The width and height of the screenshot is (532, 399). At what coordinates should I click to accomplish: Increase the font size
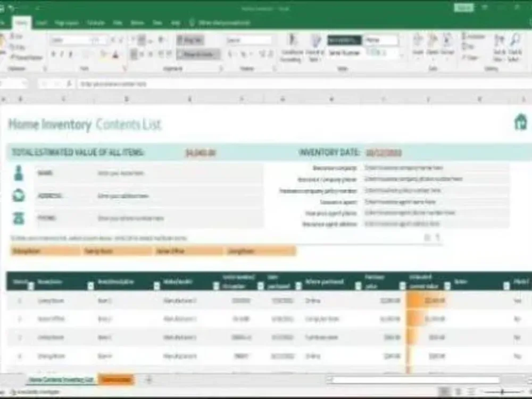113,40
